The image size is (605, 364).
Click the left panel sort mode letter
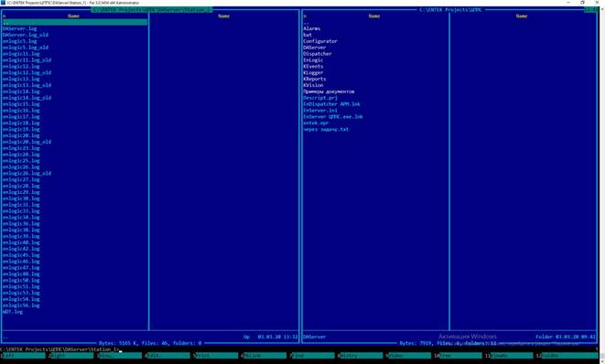click(x=4, y=16)
